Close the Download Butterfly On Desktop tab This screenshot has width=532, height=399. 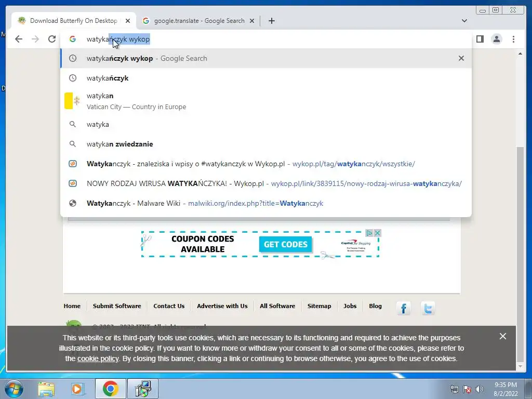point(128,21)
